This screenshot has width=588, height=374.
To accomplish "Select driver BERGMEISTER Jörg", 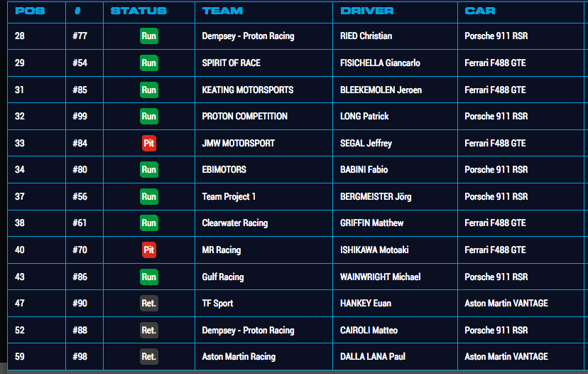I will click(376, 196).
